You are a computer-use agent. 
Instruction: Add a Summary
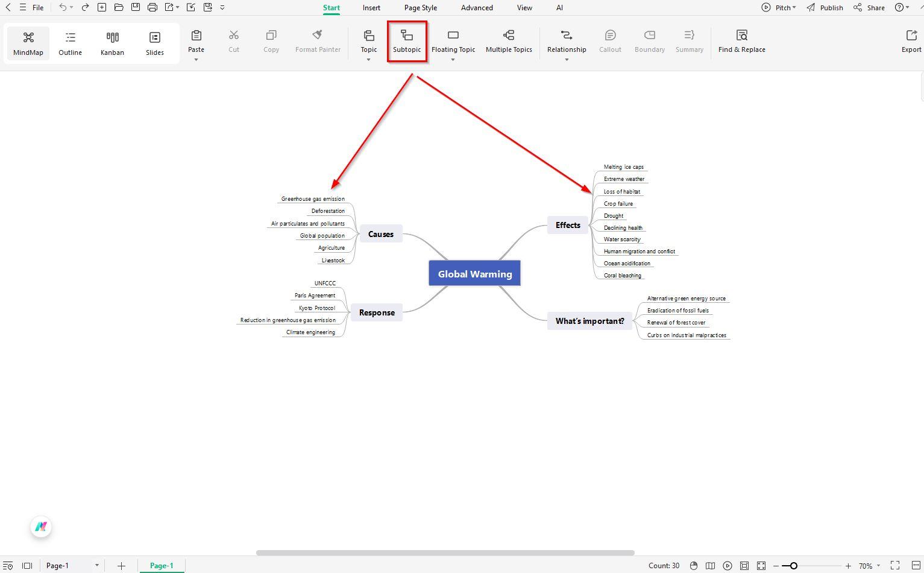click(690, 41)
